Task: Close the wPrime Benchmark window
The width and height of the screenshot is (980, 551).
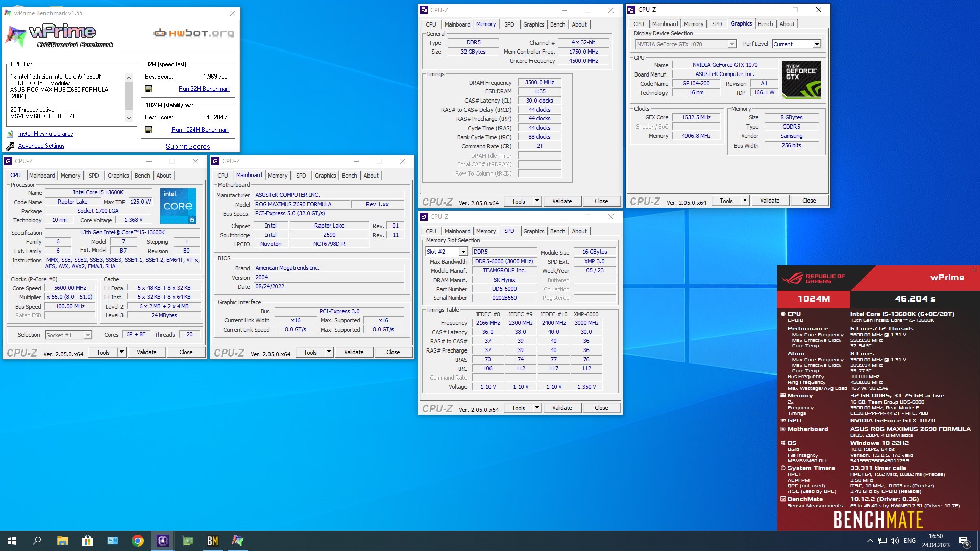Action: click(233, 13)
